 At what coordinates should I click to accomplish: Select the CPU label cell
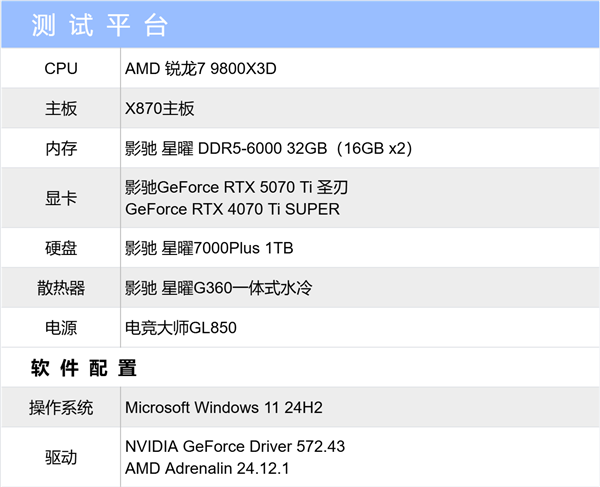coord(61,68)
